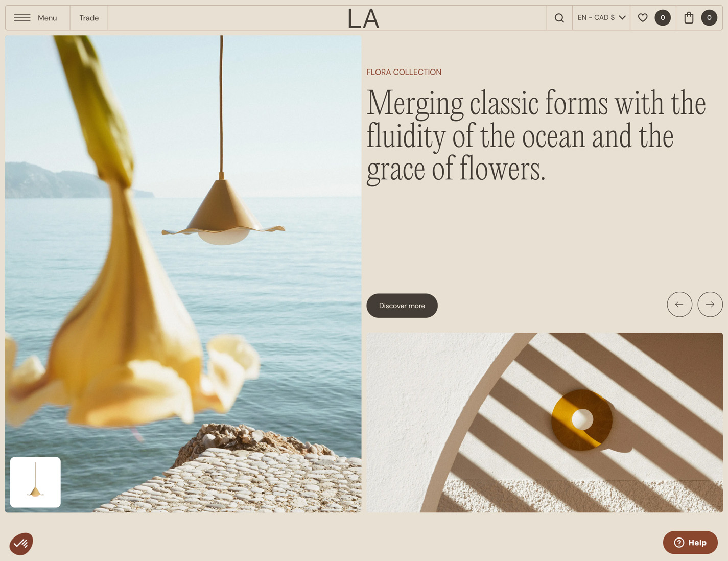Click the double-checkmark badge icon
Image resolution: width=728 pixels, height=561 pixels.
point(21,544)
